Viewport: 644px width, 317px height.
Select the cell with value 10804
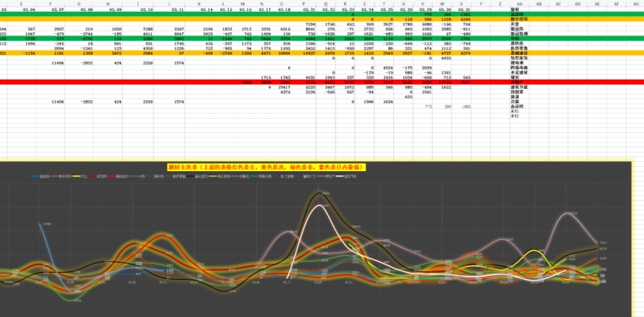click(x=285, y=53)
